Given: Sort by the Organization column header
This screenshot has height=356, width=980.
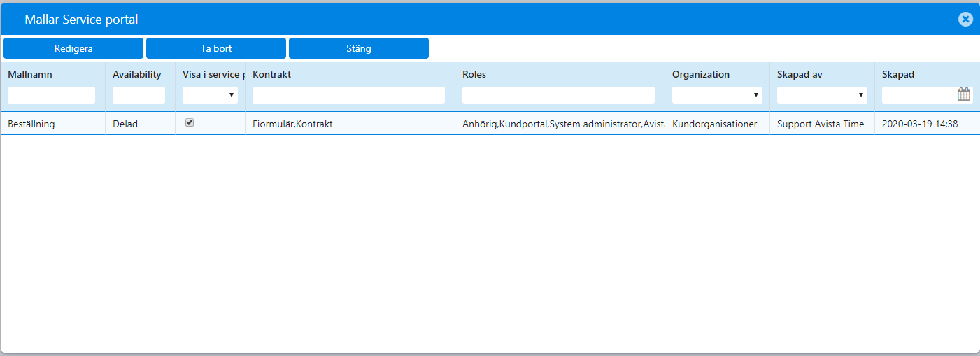Looking at the screenshot, I should tap(701, 74).
